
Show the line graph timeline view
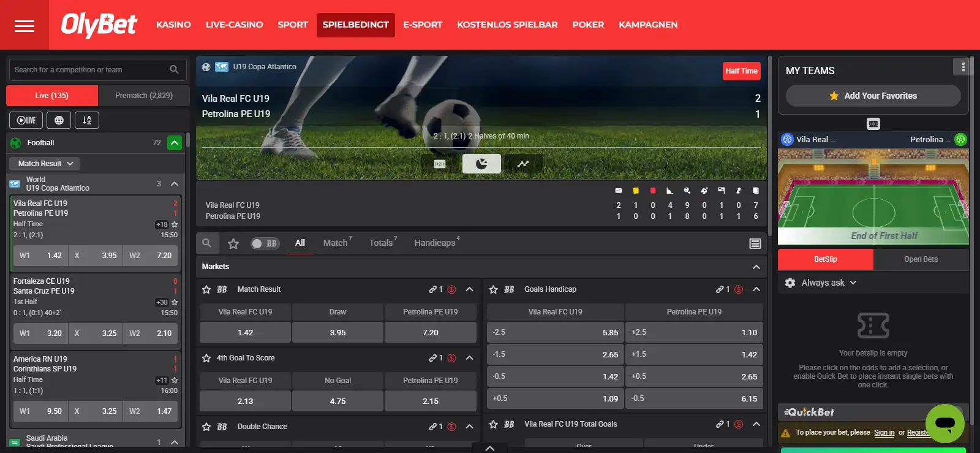(x=523, y=164)
